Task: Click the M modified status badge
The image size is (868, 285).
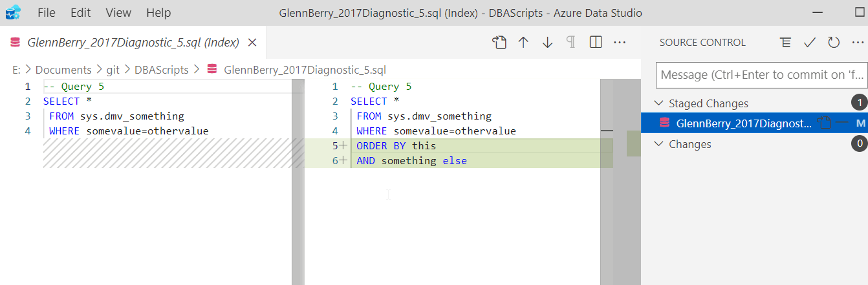Action: click(860, 123)
